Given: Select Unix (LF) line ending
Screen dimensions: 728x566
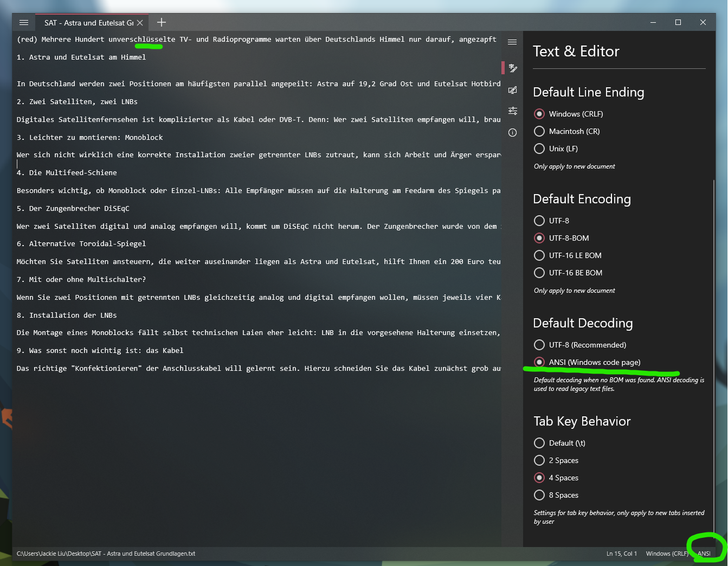Looking at the screenshot, I should click(x=539, y=149).
